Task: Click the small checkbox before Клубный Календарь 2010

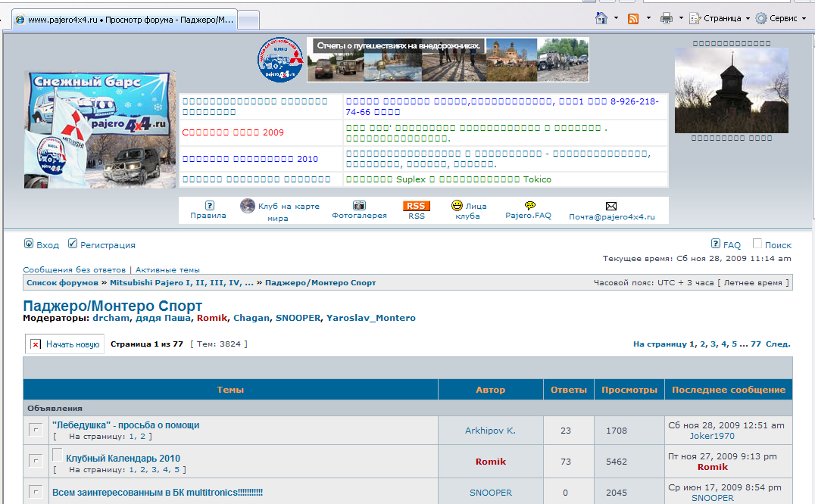Action: (x=57, y=455)
